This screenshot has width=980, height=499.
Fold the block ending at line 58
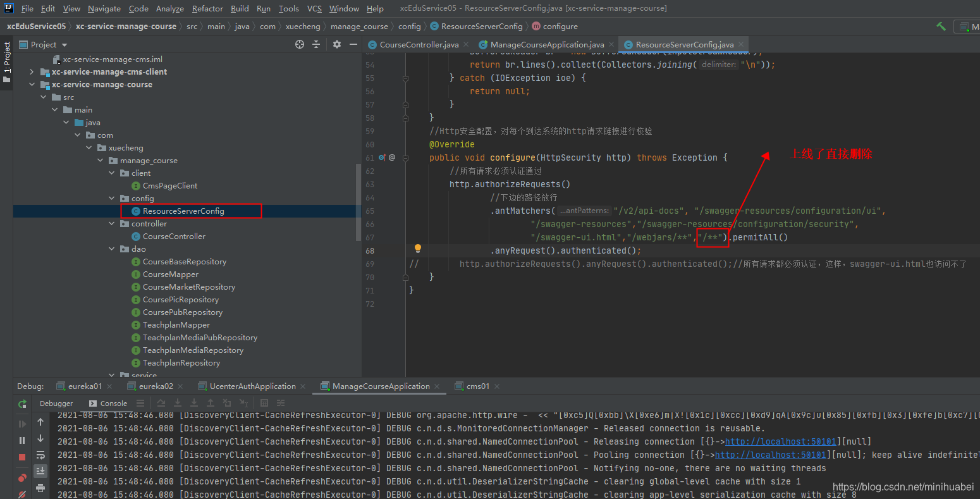tap(405, 118)
